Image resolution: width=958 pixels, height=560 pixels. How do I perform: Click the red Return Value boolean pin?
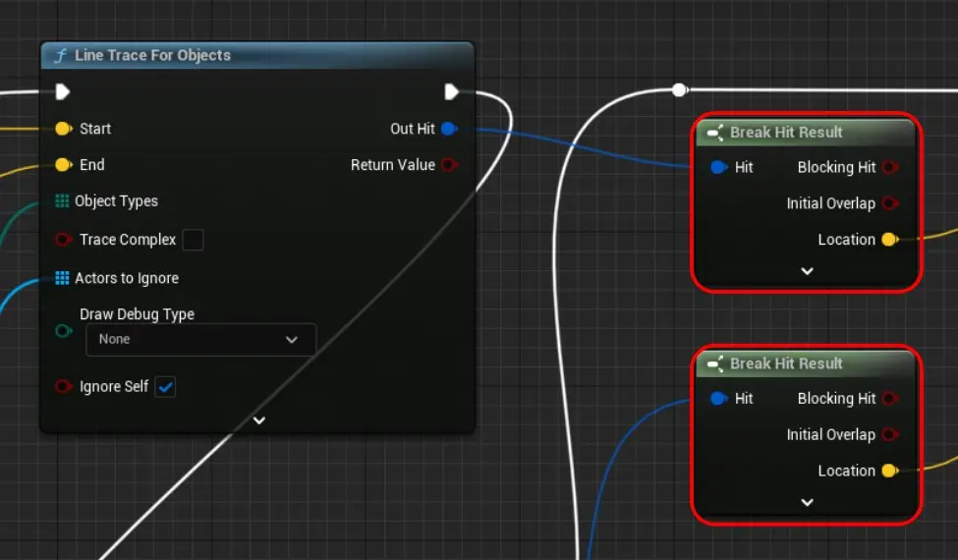448,165
